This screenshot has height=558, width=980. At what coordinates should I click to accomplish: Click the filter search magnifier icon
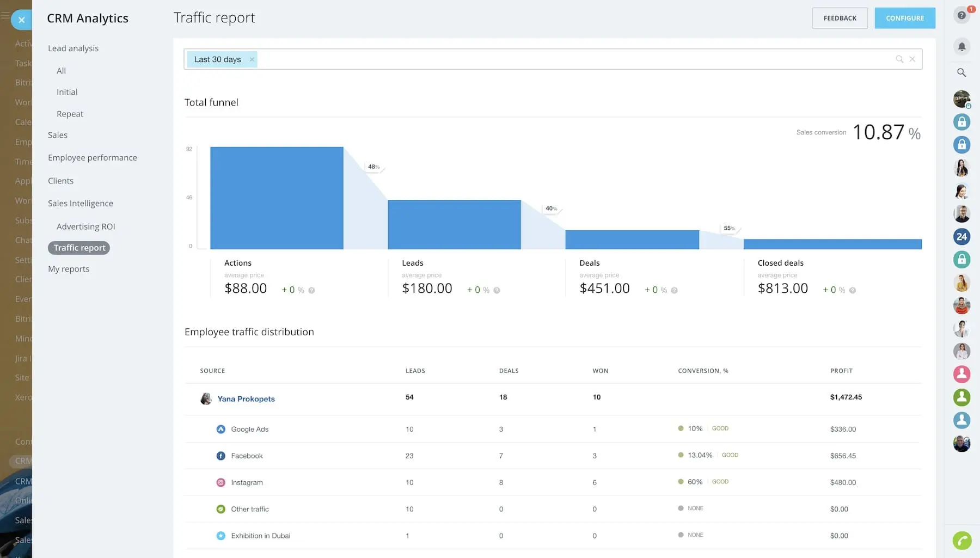(x=899, y=59)
